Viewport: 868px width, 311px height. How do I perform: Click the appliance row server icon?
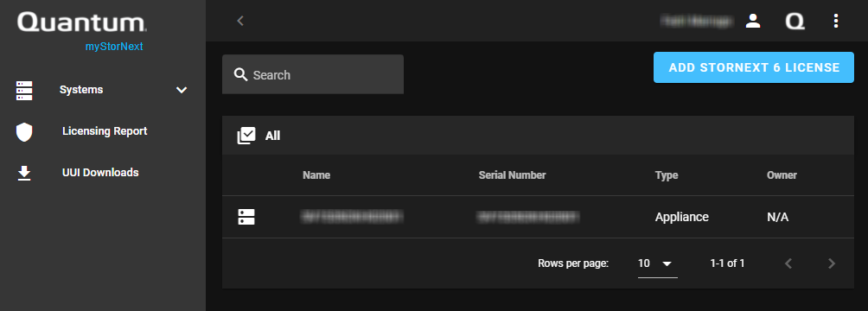click(x=246, y=217)
